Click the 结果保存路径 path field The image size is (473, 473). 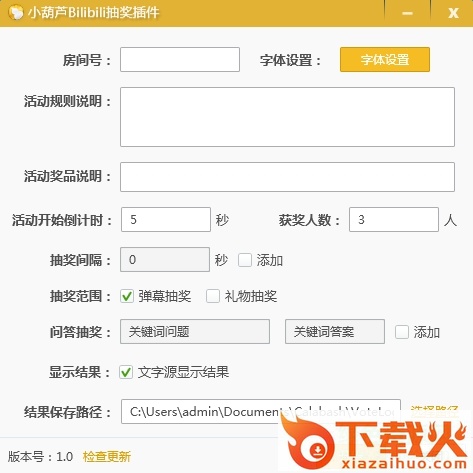point(261,411)
